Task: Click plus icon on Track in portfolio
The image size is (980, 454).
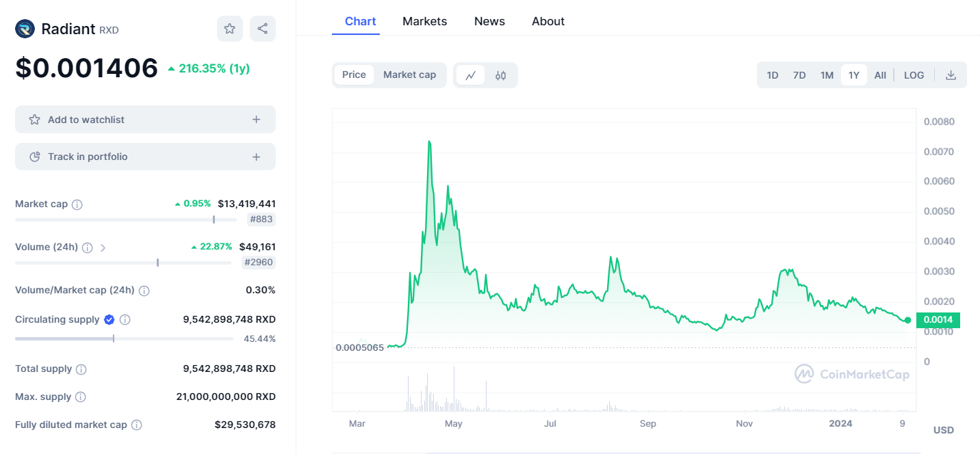Action: tap(256, 157)
